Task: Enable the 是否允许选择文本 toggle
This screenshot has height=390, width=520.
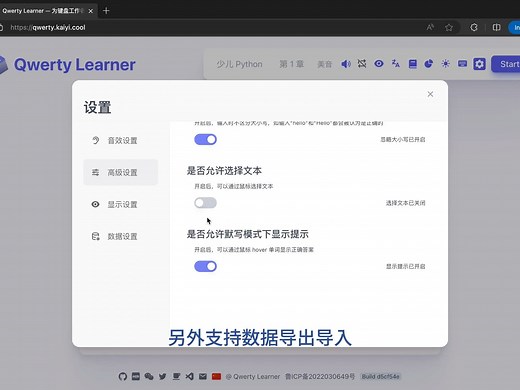Action: 205,203
